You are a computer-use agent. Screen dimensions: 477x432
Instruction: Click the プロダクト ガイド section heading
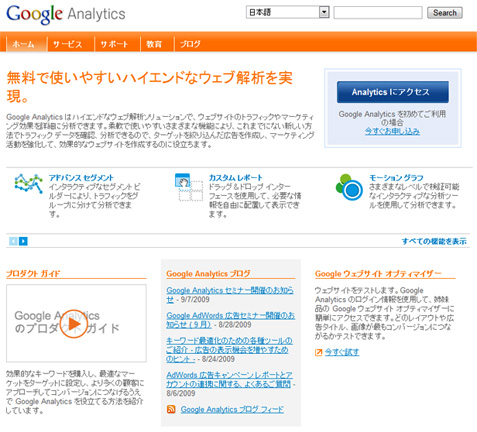(33, 274)
